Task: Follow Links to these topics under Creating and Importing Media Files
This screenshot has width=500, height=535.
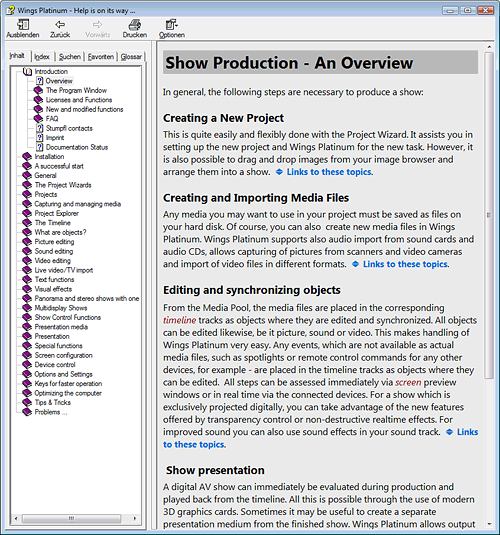Action: [x=405, y=264]
